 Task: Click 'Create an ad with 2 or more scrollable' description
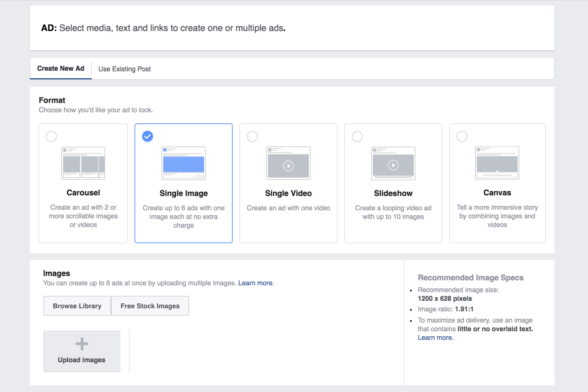click(83, 216)
